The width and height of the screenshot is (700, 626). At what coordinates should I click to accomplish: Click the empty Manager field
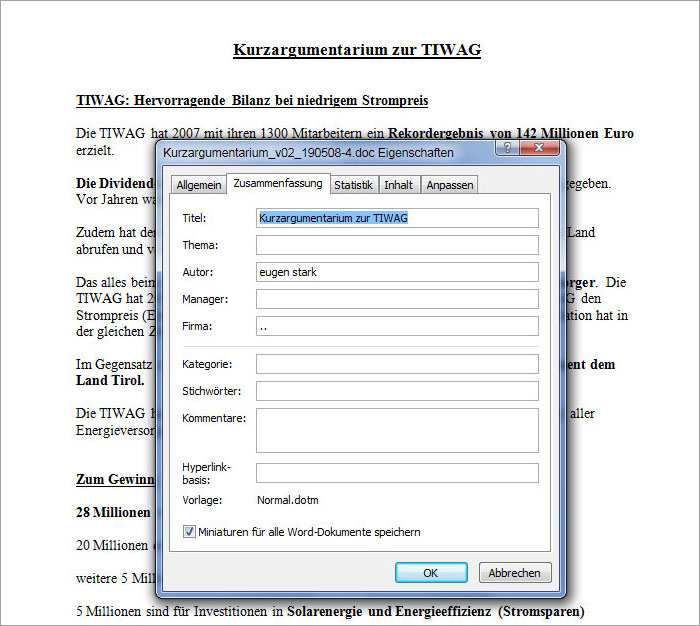click(x=397, y=299)
